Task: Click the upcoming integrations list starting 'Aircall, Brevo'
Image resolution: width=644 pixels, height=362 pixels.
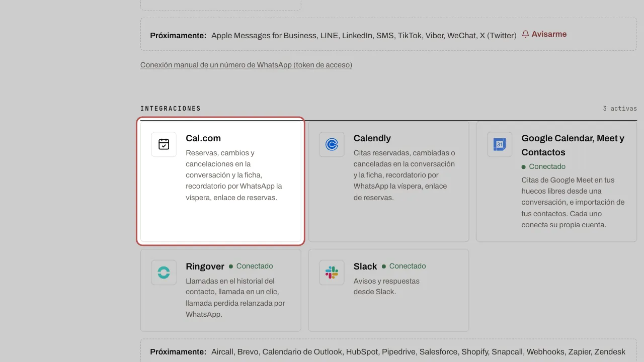Action: click(418, 352)
